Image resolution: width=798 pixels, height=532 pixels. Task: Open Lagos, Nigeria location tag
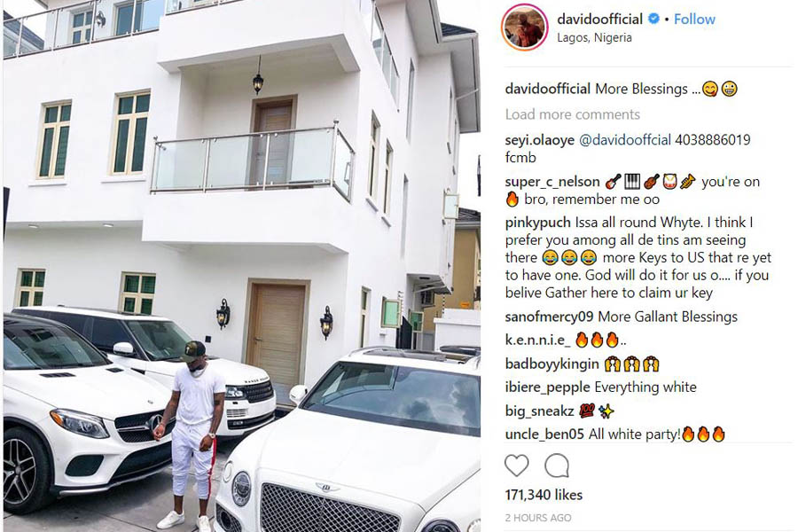pyautogui.click(x=594, y=37)
